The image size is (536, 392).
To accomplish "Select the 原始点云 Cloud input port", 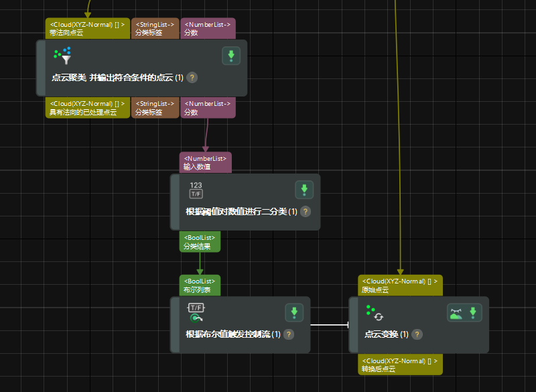I will (400, 285).
